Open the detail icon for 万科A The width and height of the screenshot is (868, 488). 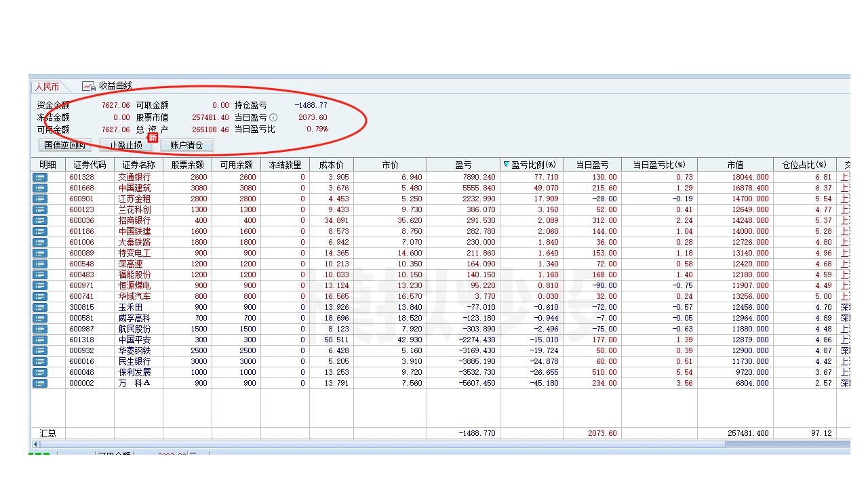click(x=40, y=383)
